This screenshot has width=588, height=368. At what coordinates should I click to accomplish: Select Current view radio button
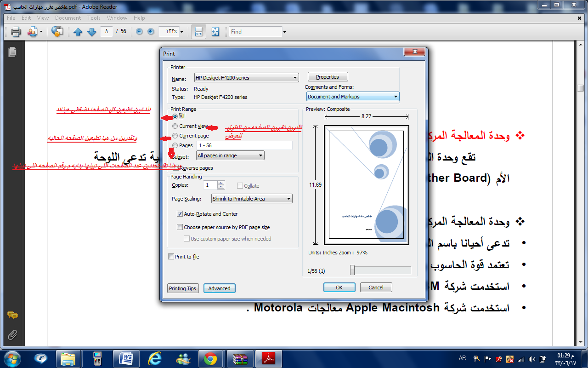point(175,126)
